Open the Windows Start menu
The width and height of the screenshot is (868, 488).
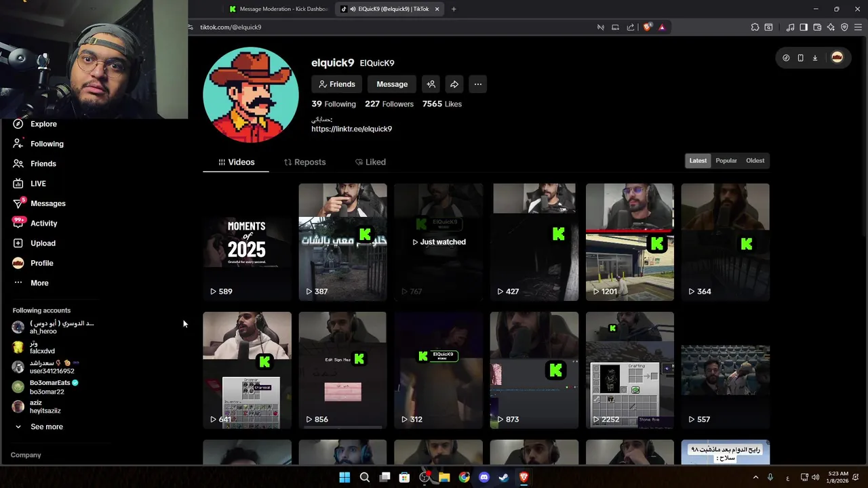[x=344, y=477]
